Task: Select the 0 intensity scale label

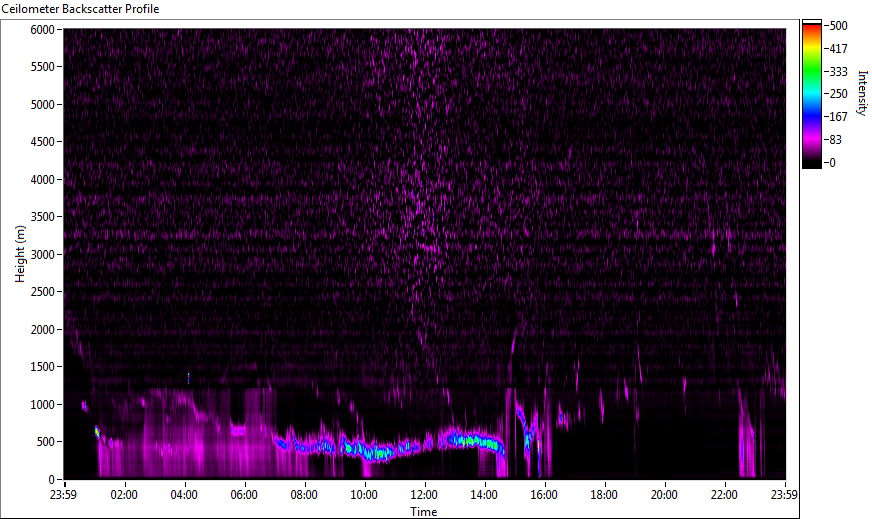Action: click(x=833, y=162)
